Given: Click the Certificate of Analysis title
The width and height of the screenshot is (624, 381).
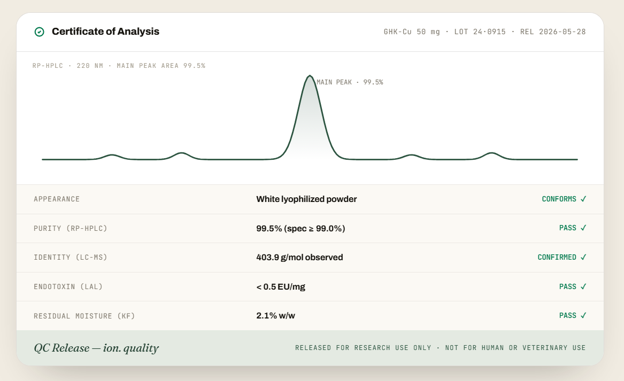Looking at the screenshot, I should click(x=105, y=31).
